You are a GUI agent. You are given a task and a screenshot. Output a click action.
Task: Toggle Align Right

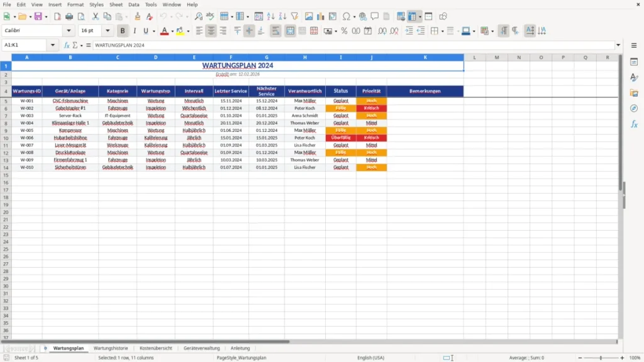[223, 31]
